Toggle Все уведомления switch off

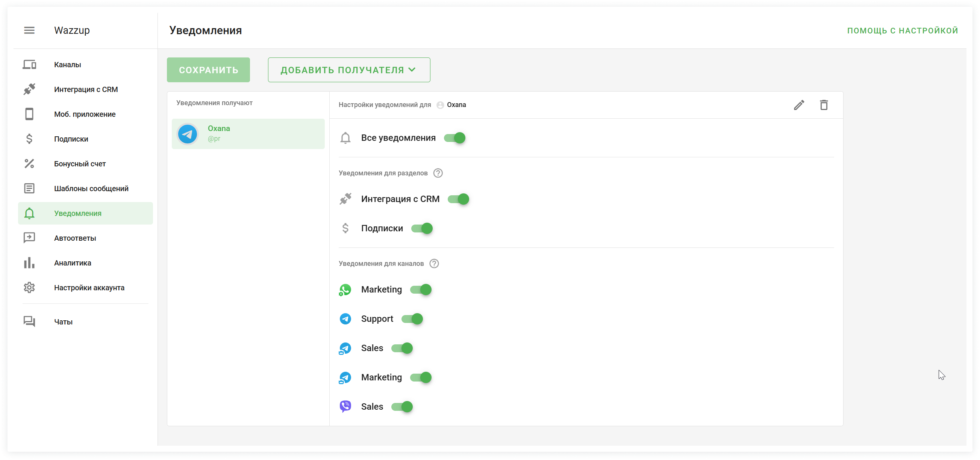pos(454,138)
